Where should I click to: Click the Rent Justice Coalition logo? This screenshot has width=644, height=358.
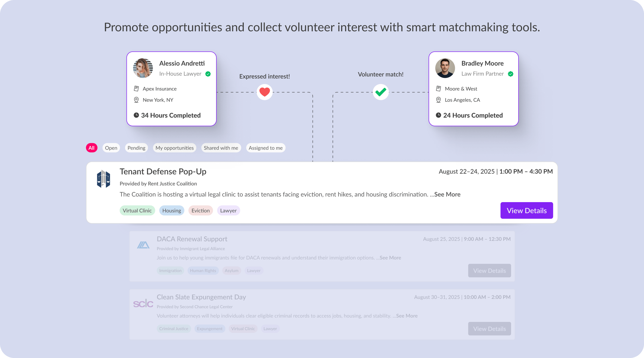click(x=104, y=179)
